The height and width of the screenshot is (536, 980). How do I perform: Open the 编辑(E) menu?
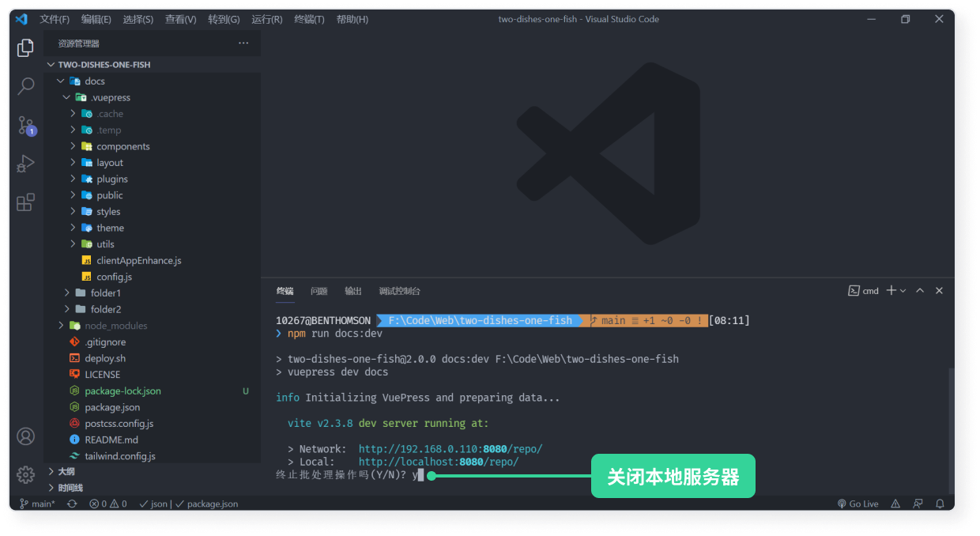click(96, 19)
